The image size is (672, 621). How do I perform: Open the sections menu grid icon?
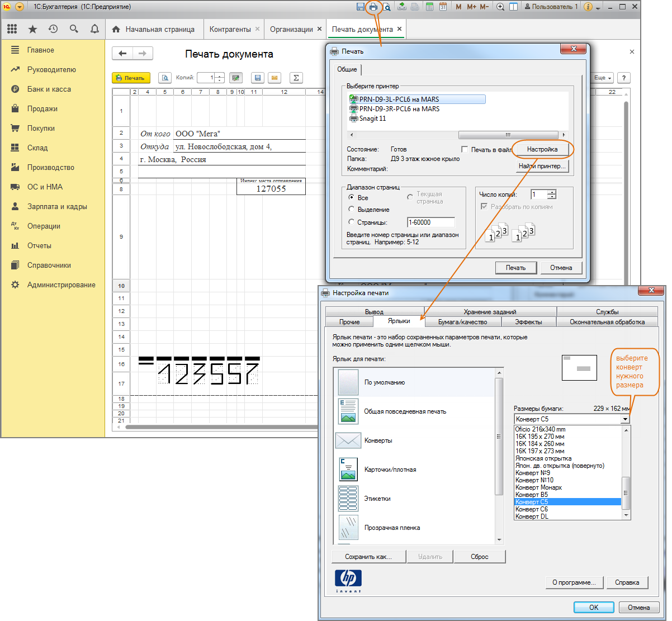pos(12,29)
